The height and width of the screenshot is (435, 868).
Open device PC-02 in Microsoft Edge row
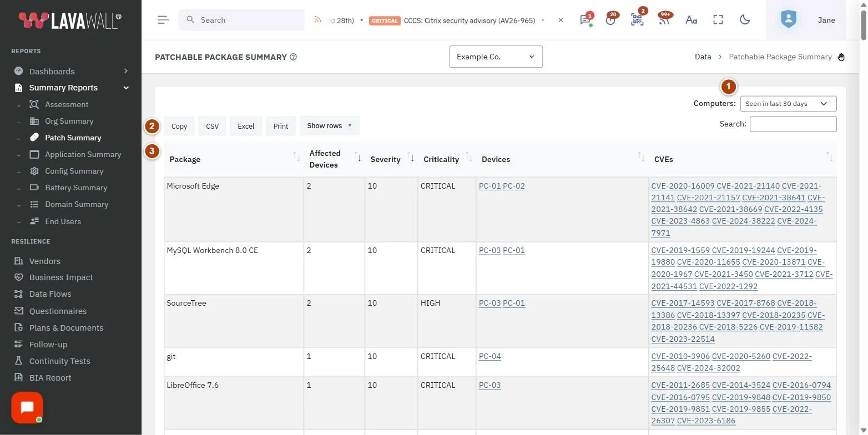pyautogui.click(x=514, y=186)
